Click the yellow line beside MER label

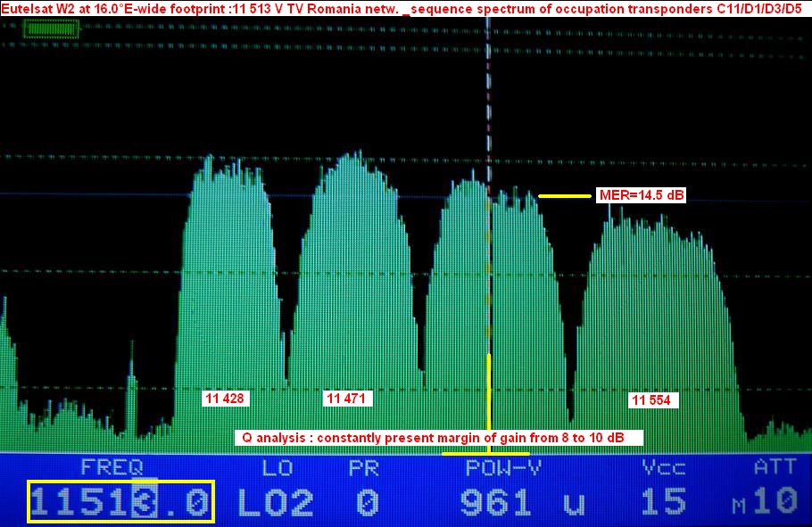[x=564, y=195]
